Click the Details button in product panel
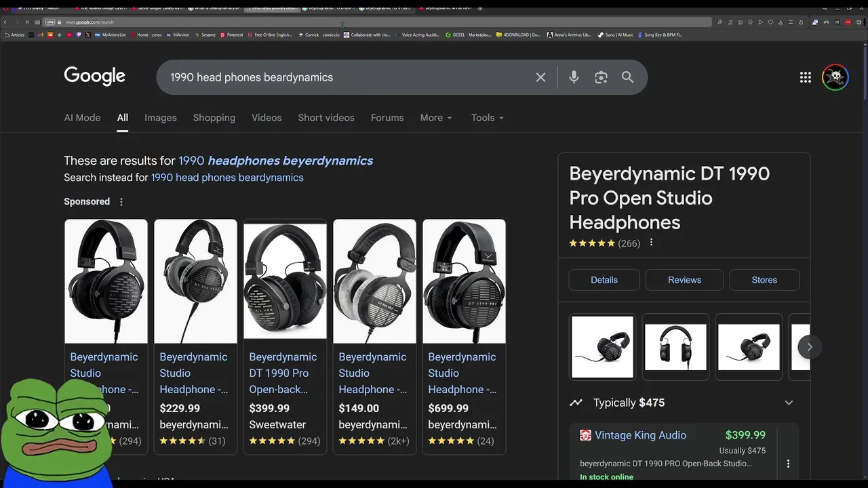The width and height of the screenshot is (868, 488). 604,280
